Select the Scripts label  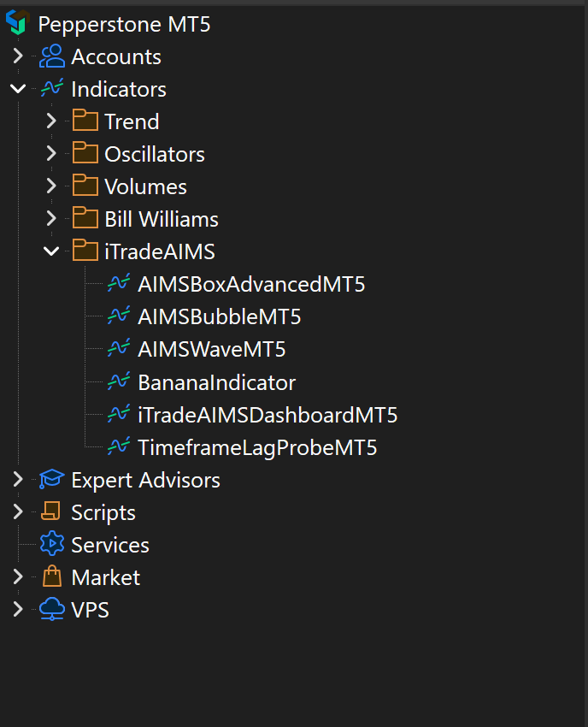click(x=103, y=513)
